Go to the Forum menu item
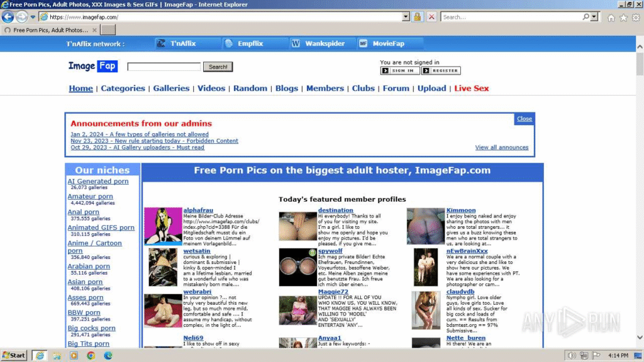The width and height of the screenshot is (644, 362). pyautogui.click(x=396, y=89)
